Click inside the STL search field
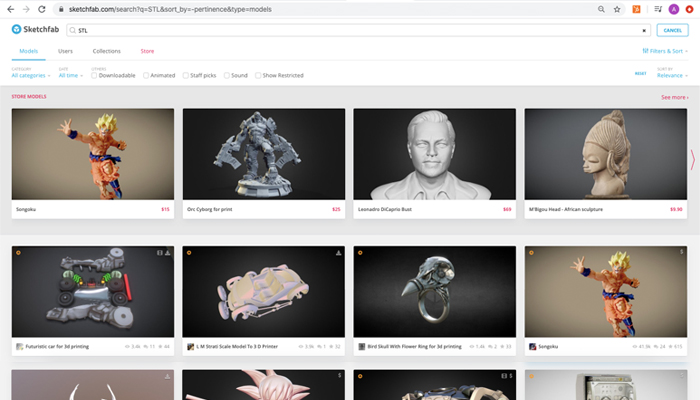Image resolution: width=700 pixels, height=400 pixels. [358, 30]
